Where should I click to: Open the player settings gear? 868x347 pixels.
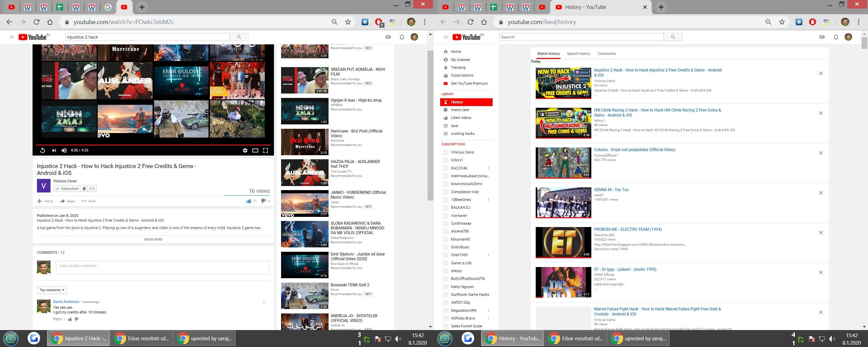click(x=245, y=150)
